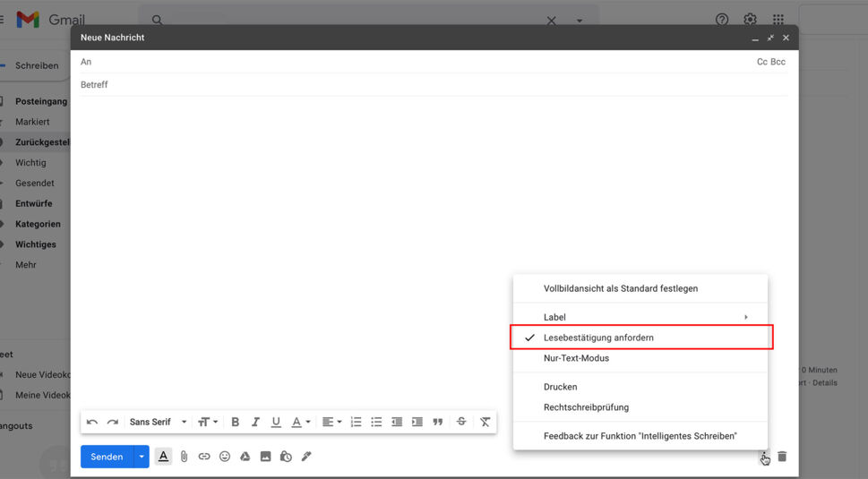Screen dimensions: 868x479
Task: Discard the draft with the trash icon
Action: point(782,457)
